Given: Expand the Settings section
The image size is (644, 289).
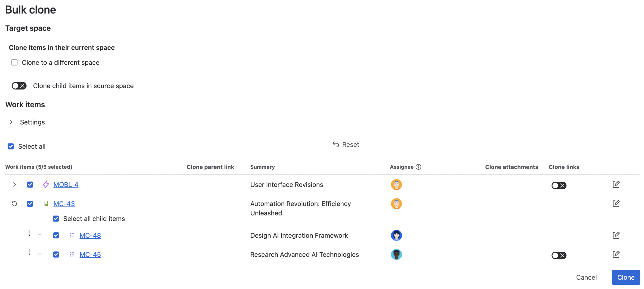Looking at the screenshot, I should click(11, 122).
